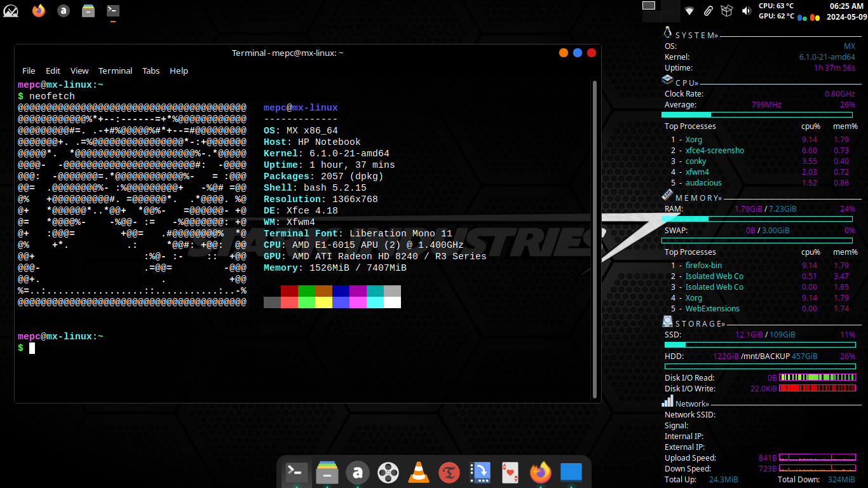Click the 'neofetch' command text
Screen dimensions: 868x488
click(x=52, y=97)
